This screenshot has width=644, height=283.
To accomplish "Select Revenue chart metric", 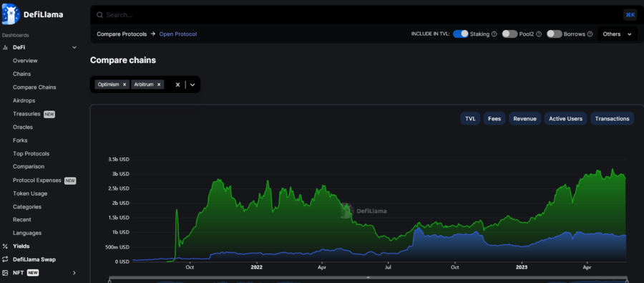I will click(525, 118).
